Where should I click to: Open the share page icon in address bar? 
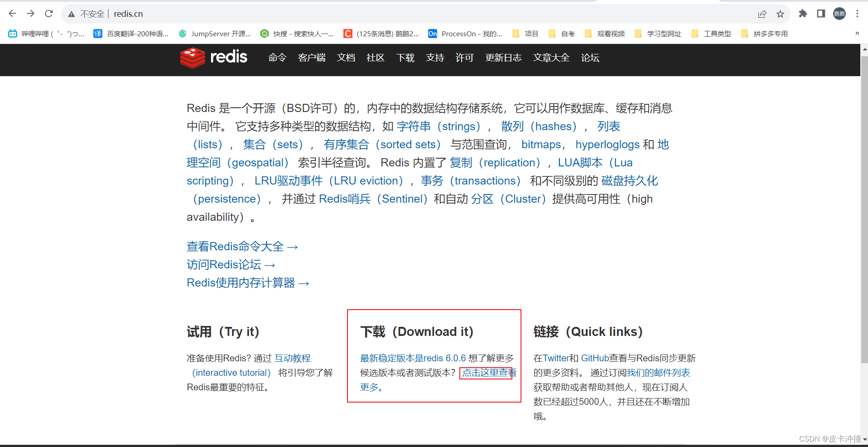762,14
